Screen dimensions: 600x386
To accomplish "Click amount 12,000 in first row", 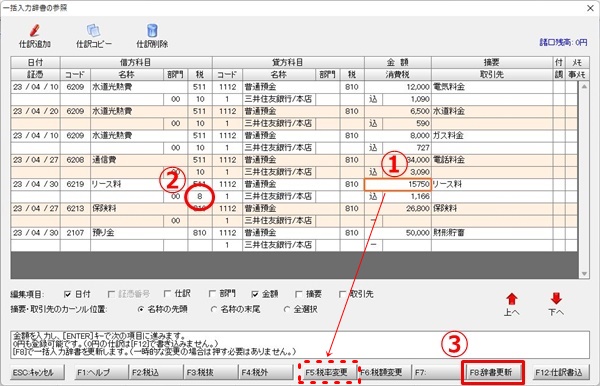I will point(398,87).
